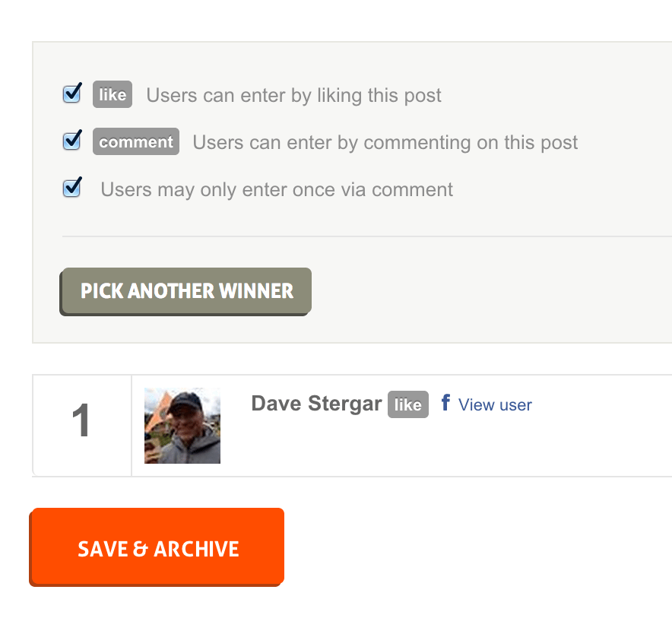This screenshot has width=672, height=634.
Task: Click the divider line above Pick Another Winner
Action: [x=365, y=236]
